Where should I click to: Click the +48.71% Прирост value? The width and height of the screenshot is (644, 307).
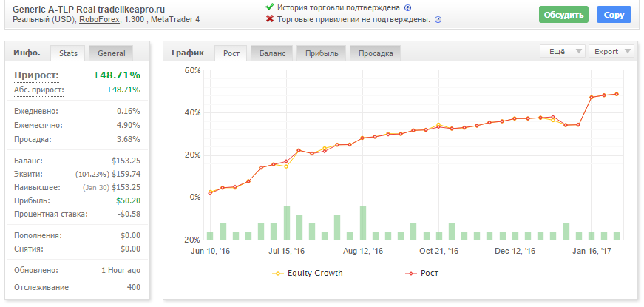tap(117, 75)
